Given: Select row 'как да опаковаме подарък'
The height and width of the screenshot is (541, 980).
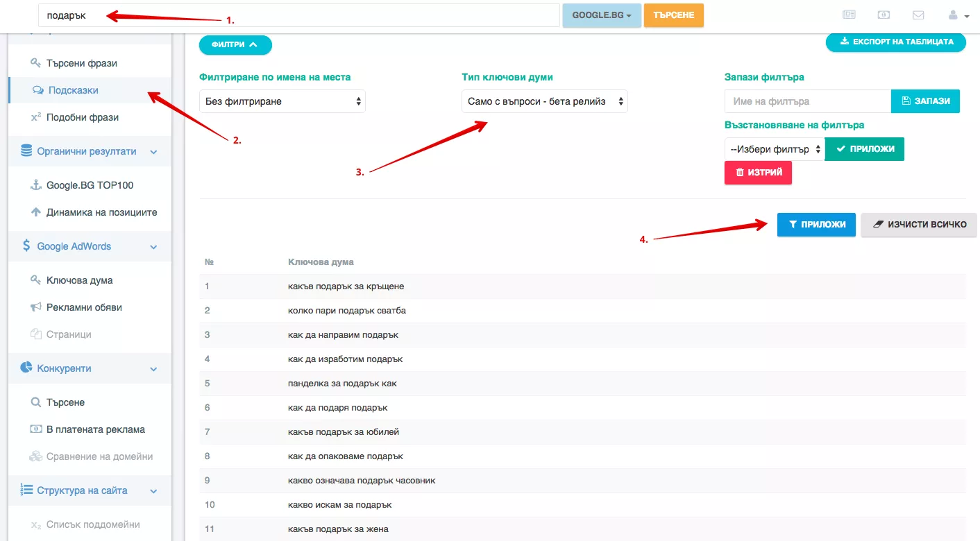Looking at the screenshot, I should tap(582, 456).
